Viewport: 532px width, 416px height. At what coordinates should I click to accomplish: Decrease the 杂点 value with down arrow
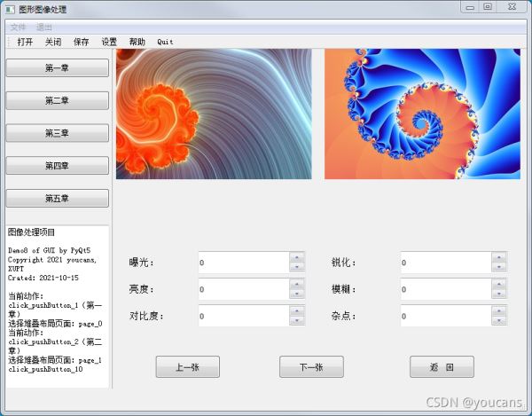pyautogui.click(x=499, y=320)
